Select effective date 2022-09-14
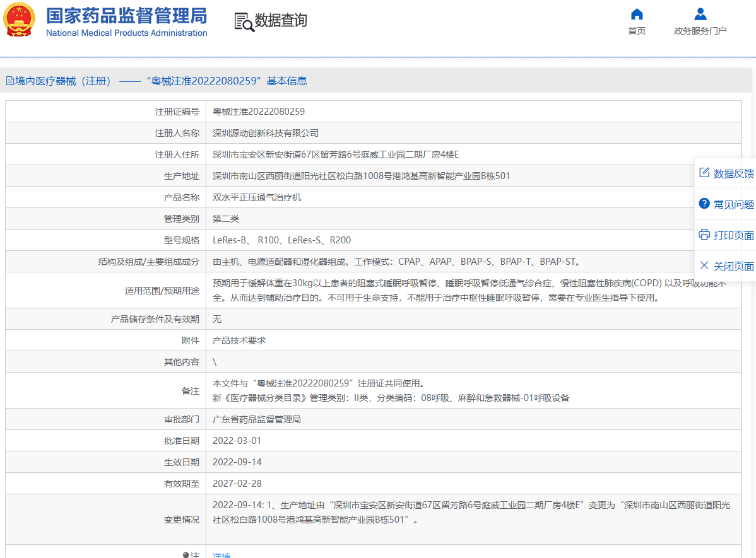 (237, 462)
